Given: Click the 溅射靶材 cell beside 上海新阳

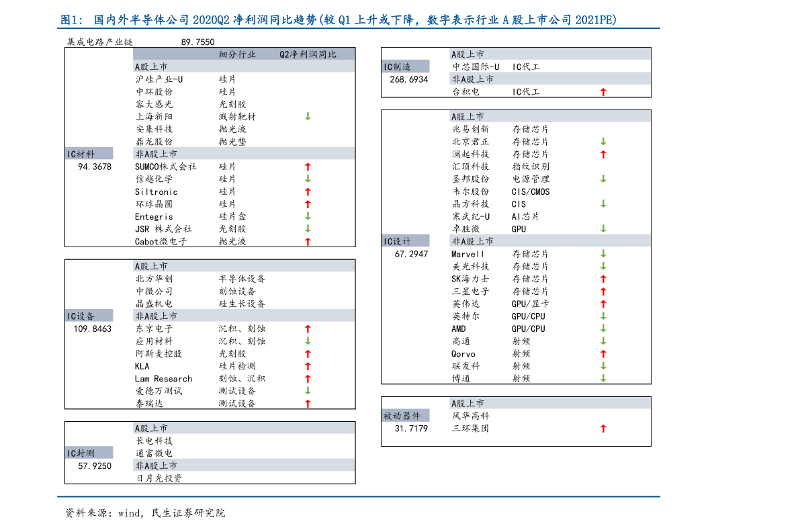Looking at the screenshot, I should [237, 116].
